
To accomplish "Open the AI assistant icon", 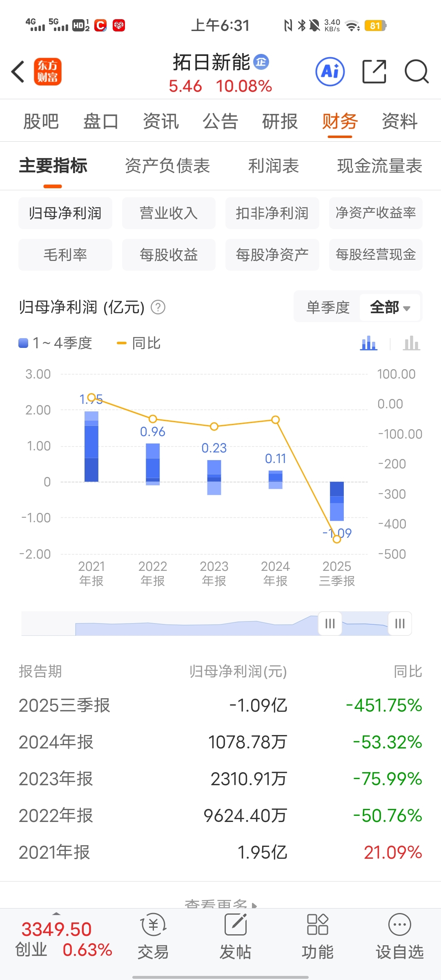I will click(330, 71).
